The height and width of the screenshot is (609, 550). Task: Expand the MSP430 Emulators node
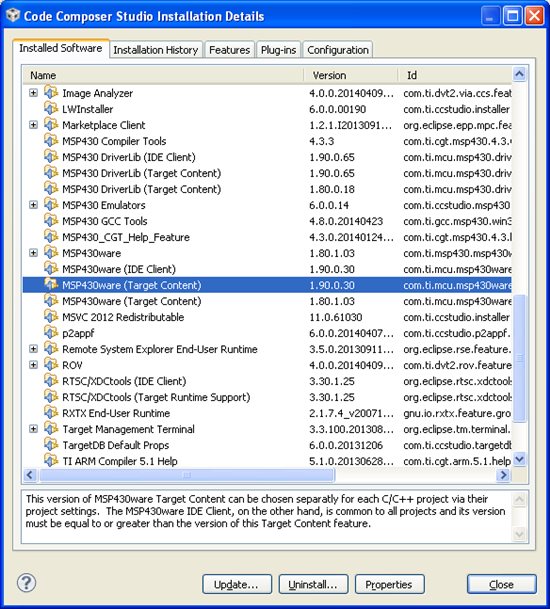click(34, 205)
